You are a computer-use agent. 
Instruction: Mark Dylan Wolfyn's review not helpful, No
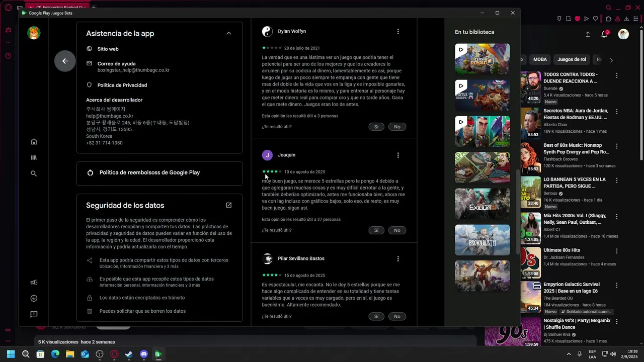coord(397,127)
